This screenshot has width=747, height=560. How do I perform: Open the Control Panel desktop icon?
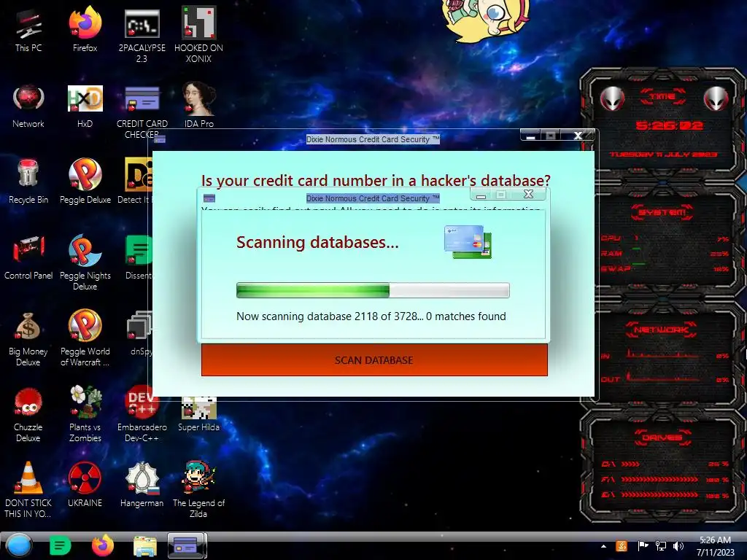(28, 257)
